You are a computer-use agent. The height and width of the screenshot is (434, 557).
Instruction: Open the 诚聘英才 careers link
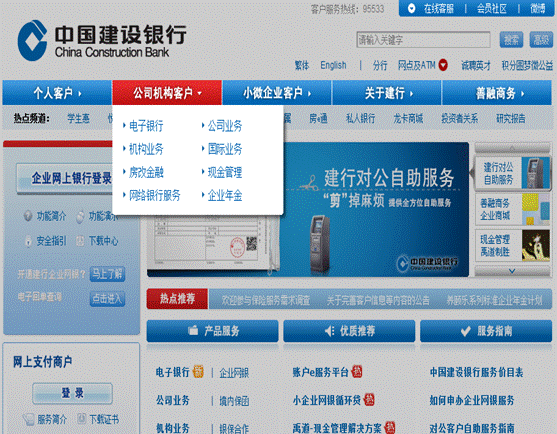click(476, 65)
